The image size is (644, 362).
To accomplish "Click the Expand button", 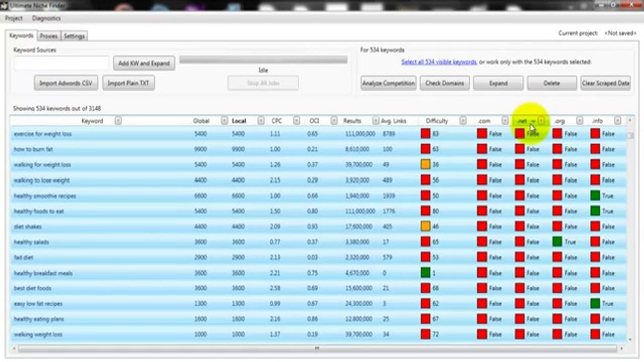I will [498, 83].
